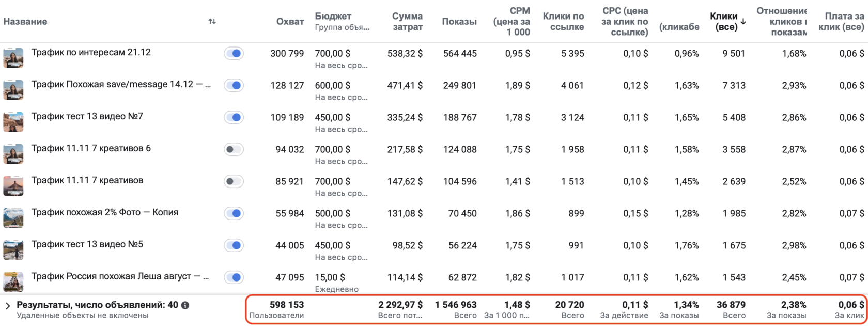The width and height of the screenshot is (868, 328).
Task: Expand the Результаты summary row chevron
Action: click(x=8, y=306)
